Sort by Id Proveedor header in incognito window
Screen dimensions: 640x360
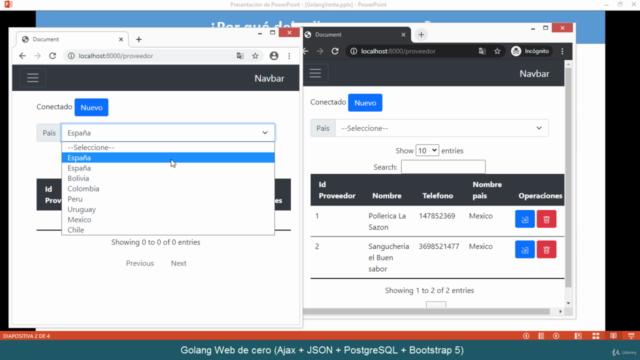[x=337, y=190]
